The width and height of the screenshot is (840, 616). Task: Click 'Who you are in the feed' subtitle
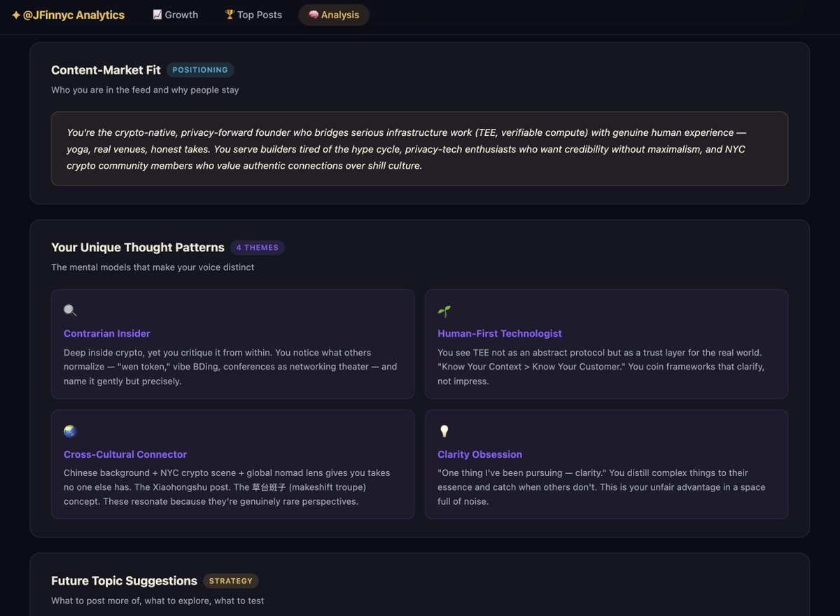[145, 90]
